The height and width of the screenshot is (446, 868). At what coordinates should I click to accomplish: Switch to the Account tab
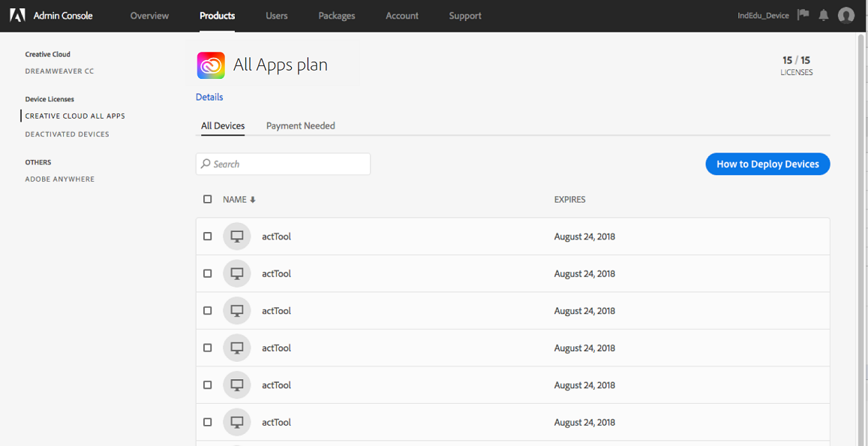(x=402, y=16)
